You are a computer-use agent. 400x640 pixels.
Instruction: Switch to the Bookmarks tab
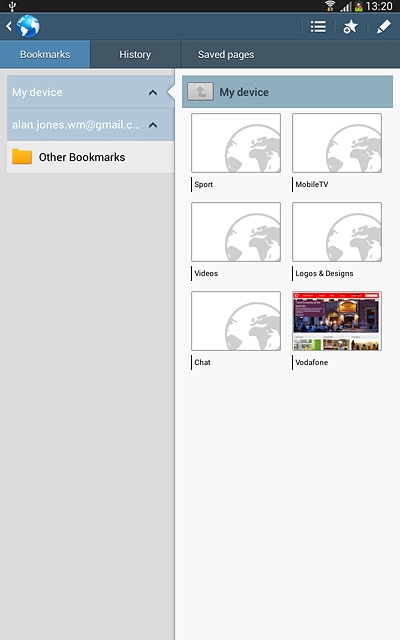pyautogui.click(x=45, y=54)
